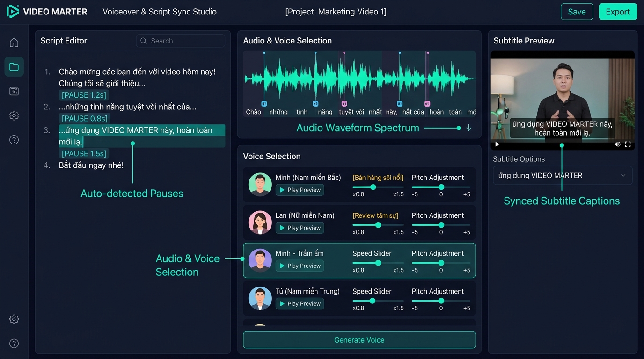
Task: Play the subtitle preview video
Action: coord(497,144)
